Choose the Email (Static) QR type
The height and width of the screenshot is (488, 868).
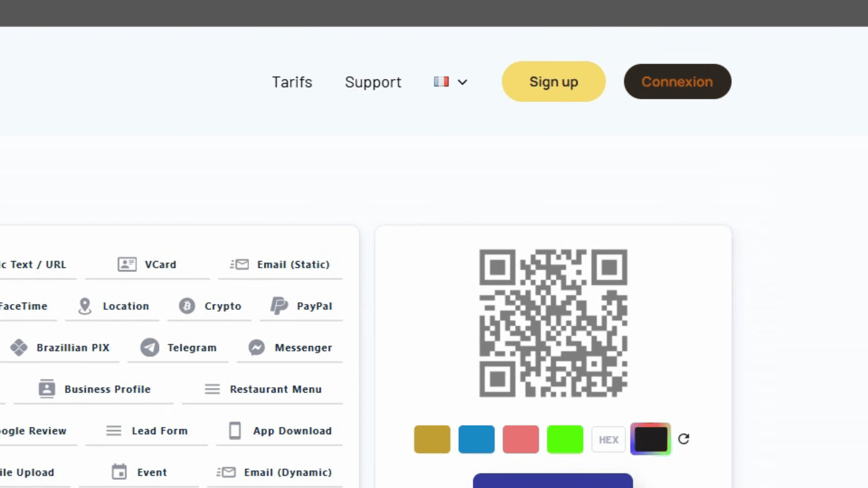(x=280, y=265)
